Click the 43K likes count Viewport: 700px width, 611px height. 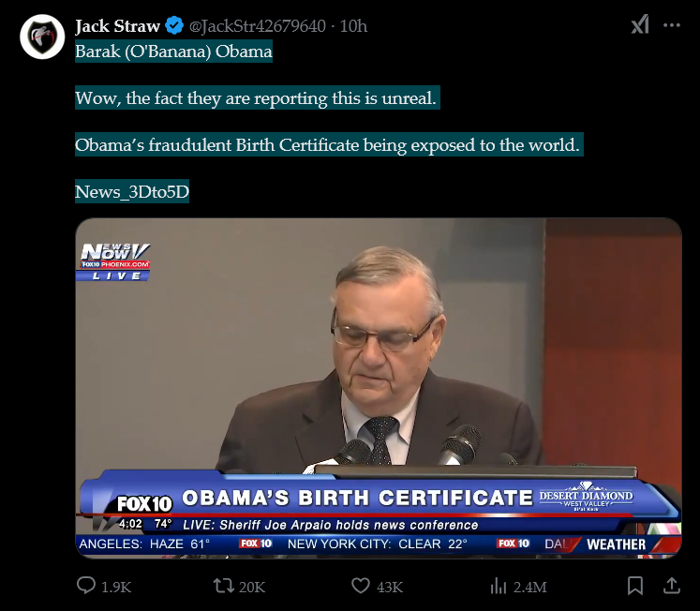click(x=390, y=587)
